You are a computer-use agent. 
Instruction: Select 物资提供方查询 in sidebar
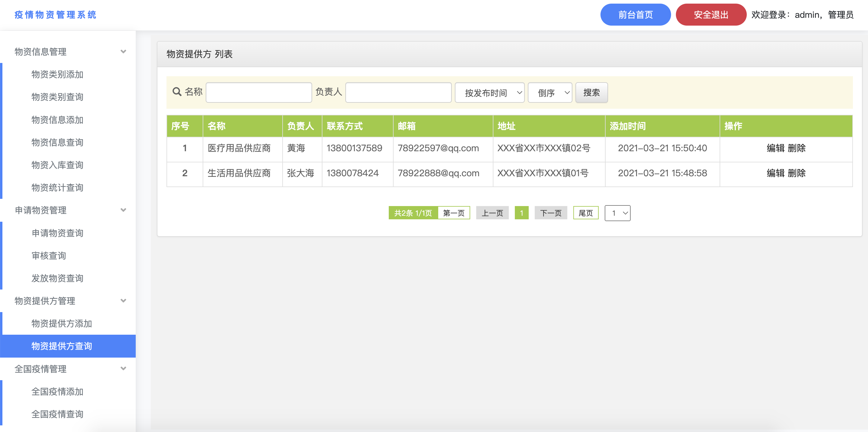pyautogui.click(x=68, y=346)
